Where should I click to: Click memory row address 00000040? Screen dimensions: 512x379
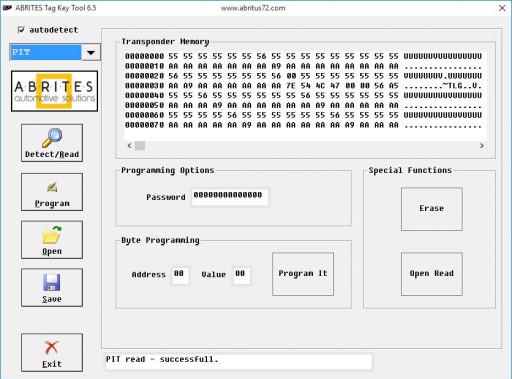pos(144,95)
